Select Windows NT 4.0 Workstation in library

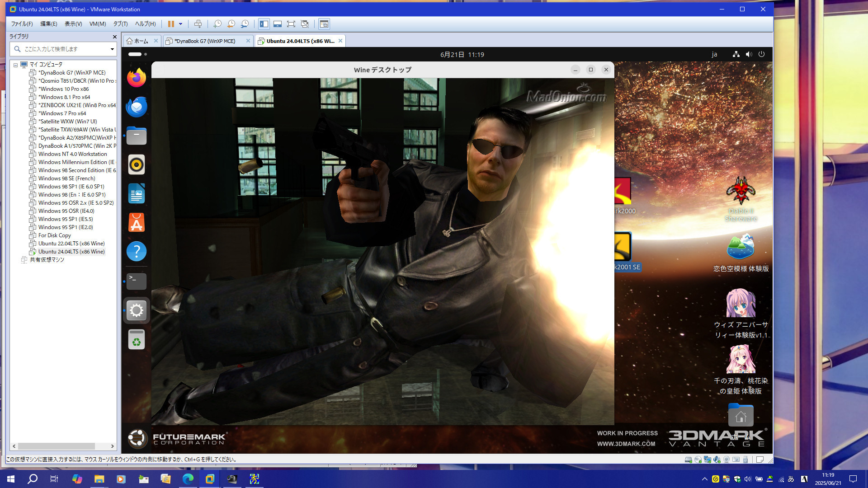click(x=68, y=154)
